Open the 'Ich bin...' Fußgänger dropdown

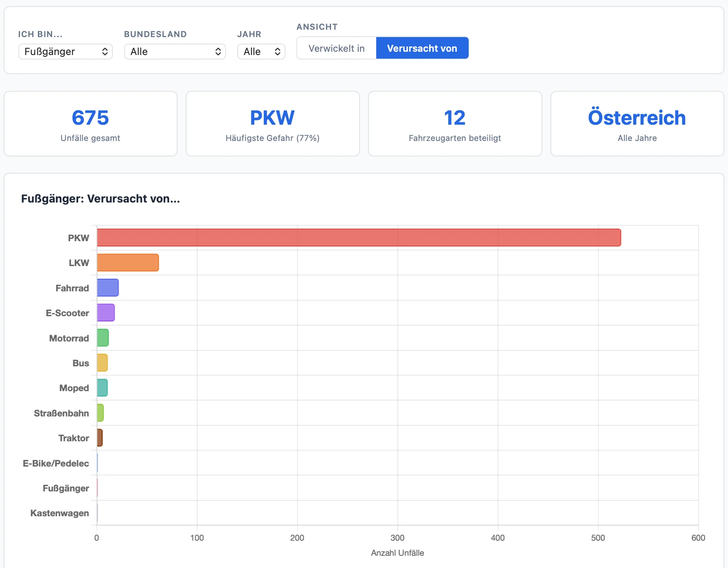pos(66,52)
